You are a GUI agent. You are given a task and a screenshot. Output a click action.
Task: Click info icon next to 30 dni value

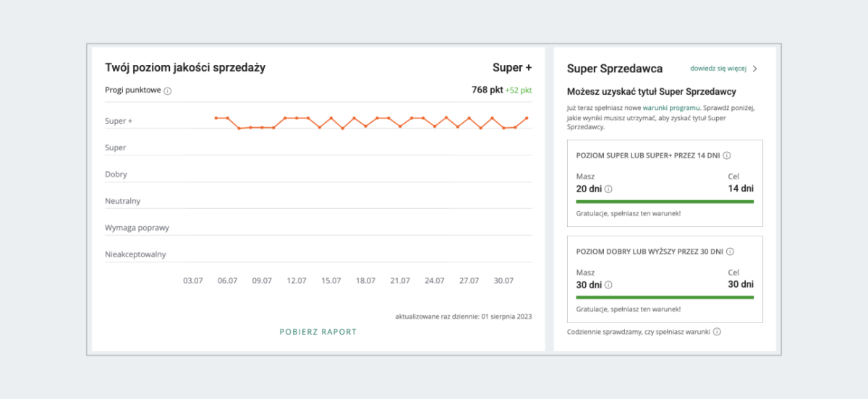click(608, 285)
